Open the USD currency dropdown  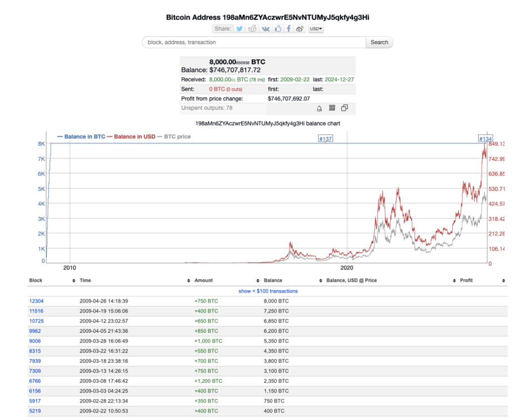(x=315, y=29)
